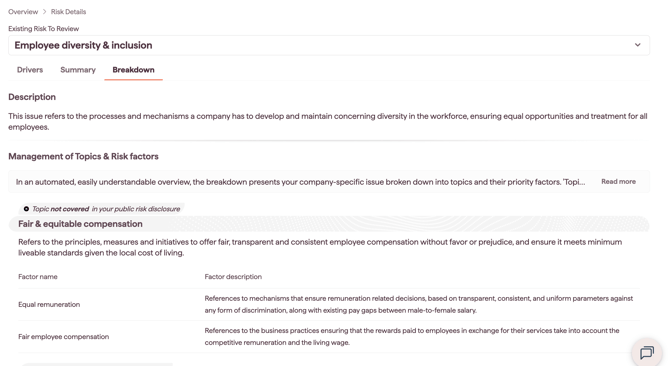Click the breakdown overview info banner text
Screen dimensions: 670x366
pos(300,182)
